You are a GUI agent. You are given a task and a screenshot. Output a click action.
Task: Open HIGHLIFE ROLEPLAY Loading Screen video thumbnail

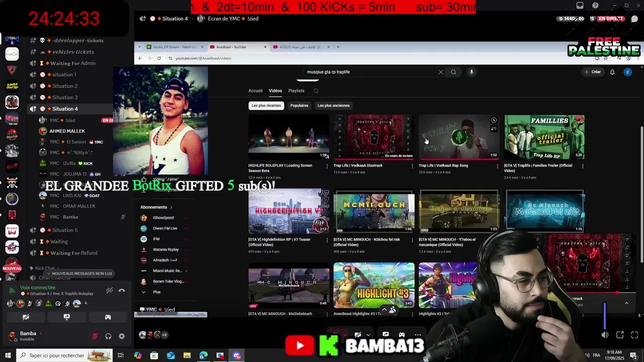289,137
